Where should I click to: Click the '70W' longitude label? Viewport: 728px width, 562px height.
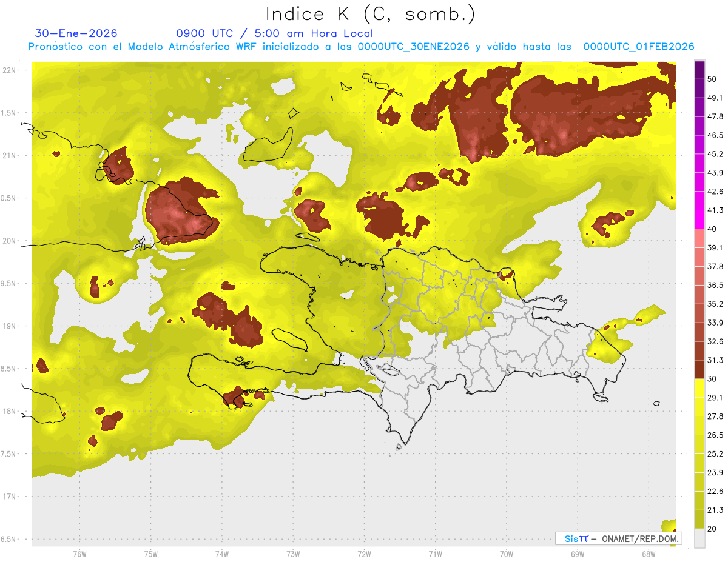tap(506, 554)
